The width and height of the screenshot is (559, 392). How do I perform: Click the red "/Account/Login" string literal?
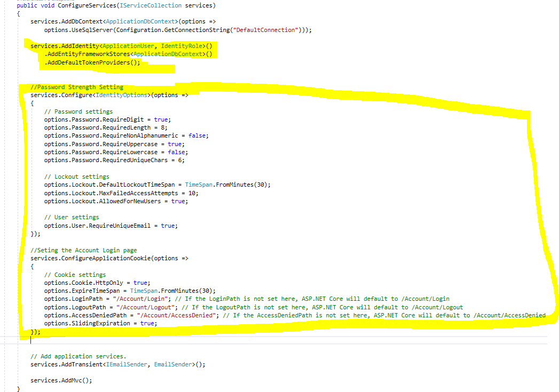click(x=140, y=299)
